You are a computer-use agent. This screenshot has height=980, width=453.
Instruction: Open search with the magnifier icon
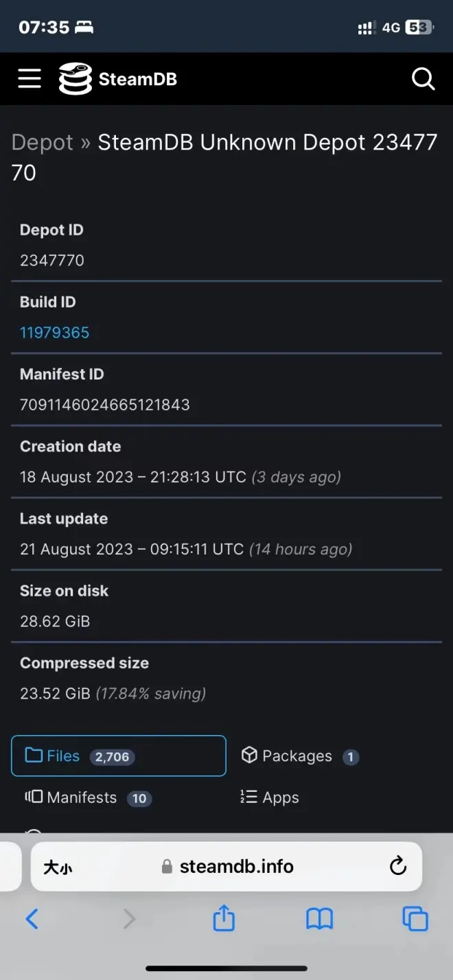pos(423,80)
